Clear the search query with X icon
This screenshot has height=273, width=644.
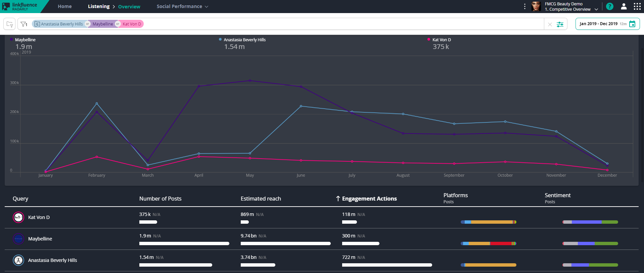550,24
